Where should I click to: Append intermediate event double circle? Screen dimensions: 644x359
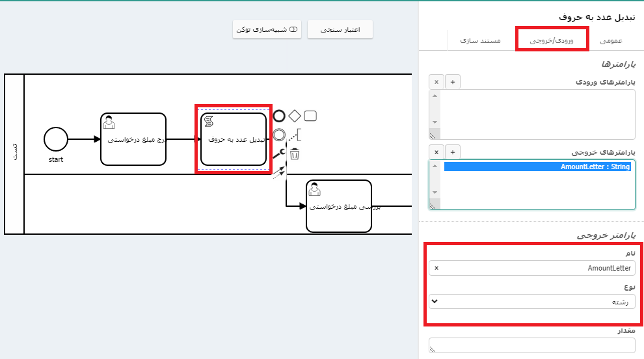pos(279,135)
